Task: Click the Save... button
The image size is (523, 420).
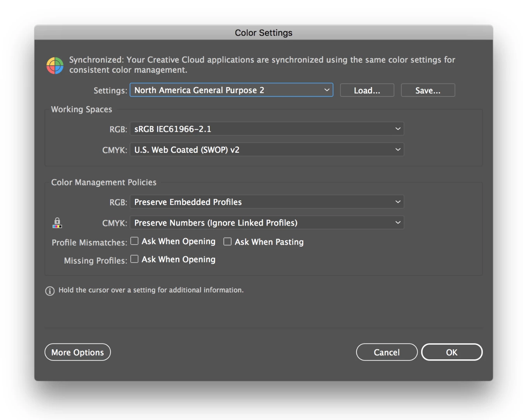Action: tap(428, 90)
